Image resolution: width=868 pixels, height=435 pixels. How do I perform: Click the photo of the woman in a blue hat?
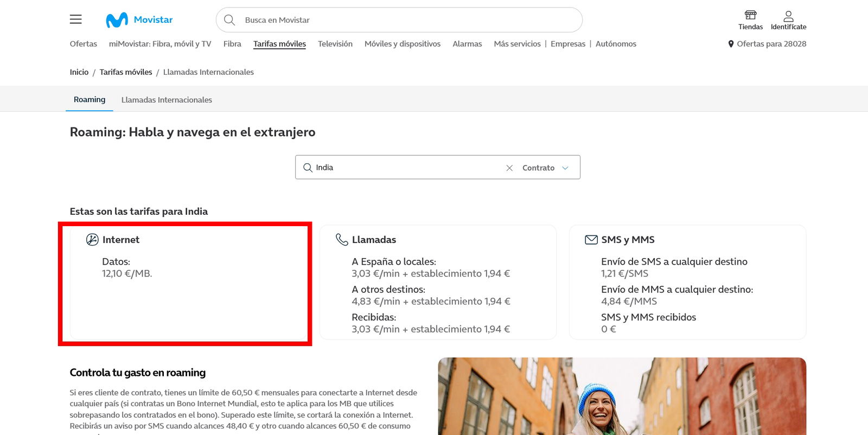[622, 396]
